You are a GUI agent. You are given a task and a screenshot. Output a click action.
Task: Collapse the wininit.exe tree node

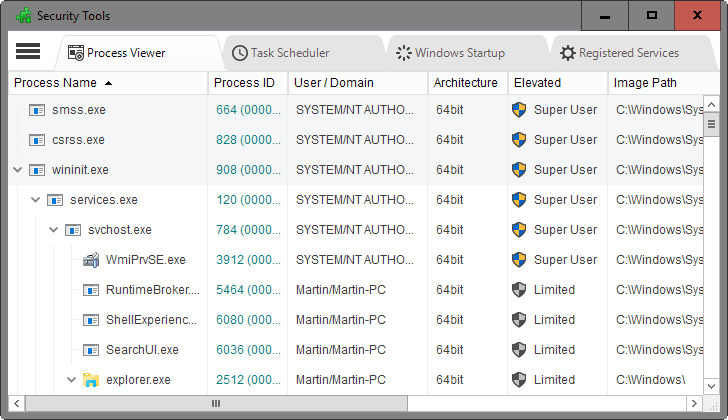pos(18,170)
